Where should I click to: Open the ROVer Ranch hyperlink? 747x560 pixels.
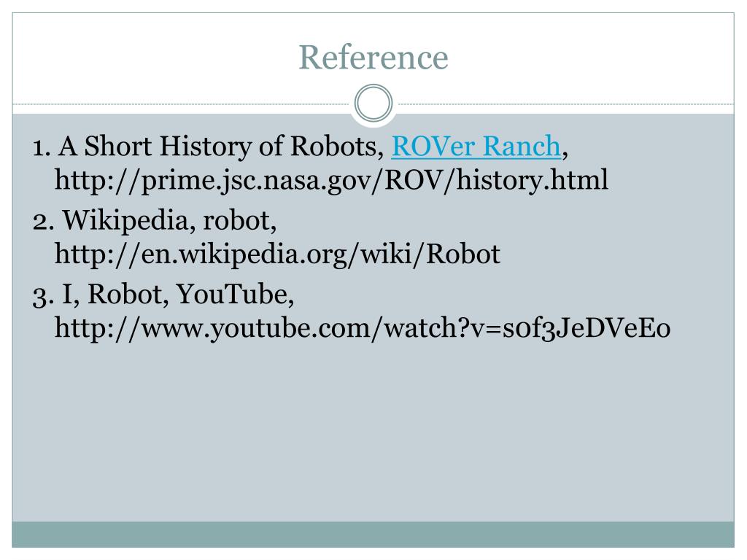point(476,146)
